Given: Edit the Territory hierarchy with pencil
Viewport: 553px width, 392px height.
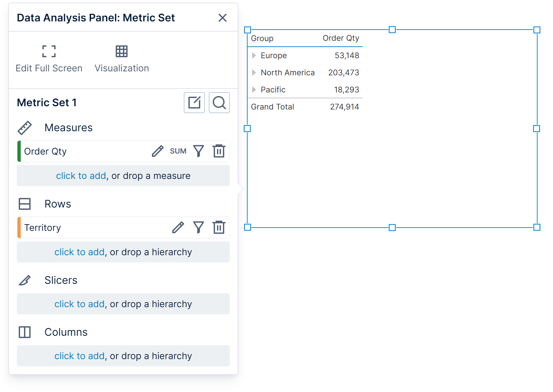Looking at the screenshot, I should coord(178,228).
